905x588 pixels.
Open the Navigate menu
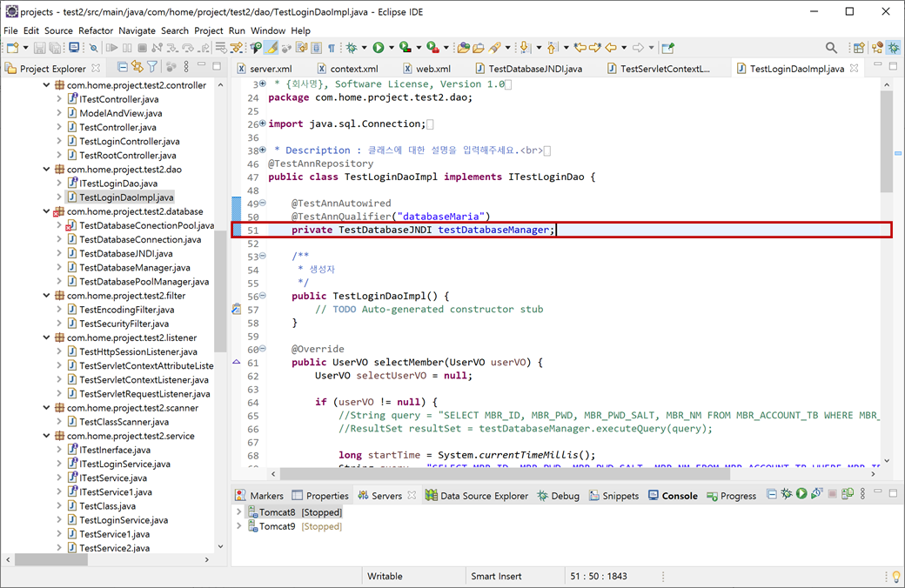point(137,30)
